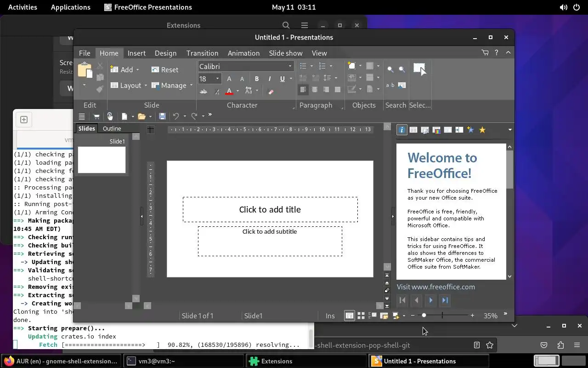
Task: Click the sidebar color scheme icon
Action: (x=436, y=130)
